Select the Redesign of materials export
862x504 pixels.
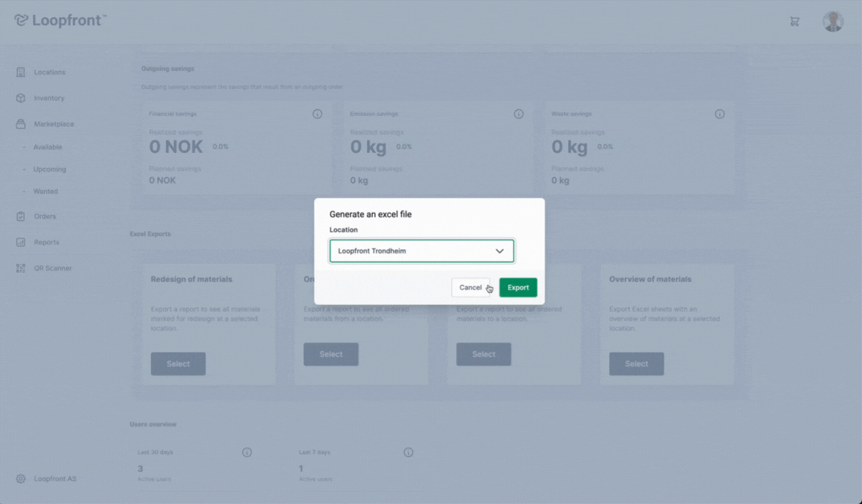pyautogui.click(x=178, y=364)
